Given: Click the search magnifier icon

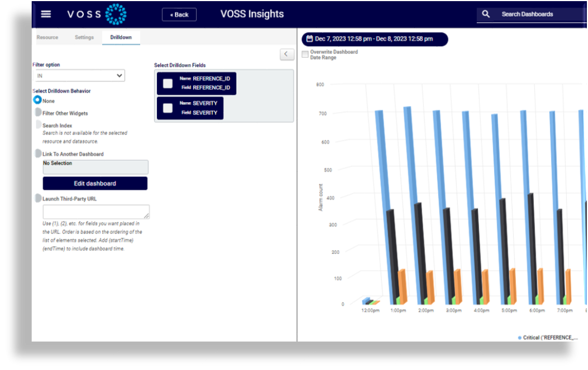Looking at the screenshot, I should click(x=486, y=14).
